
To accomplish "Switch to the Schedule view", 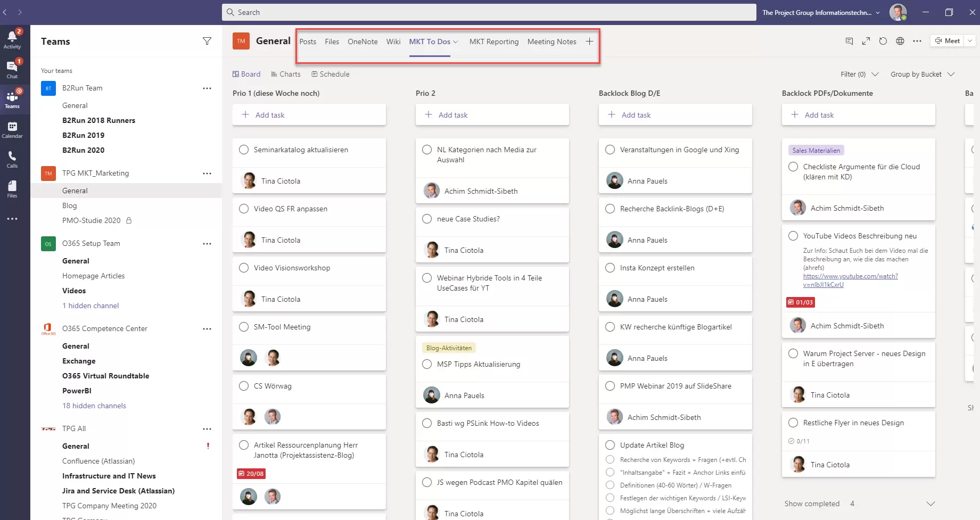I will point(331,74).
